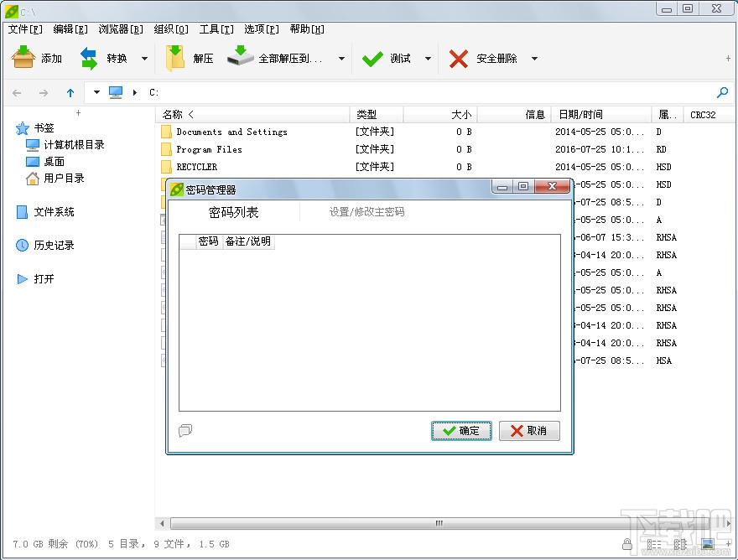The height and width of the screenshot is (560, 738).
Task: Click the Extract all to (全部解压到) icon
Action: click(241, 56)
